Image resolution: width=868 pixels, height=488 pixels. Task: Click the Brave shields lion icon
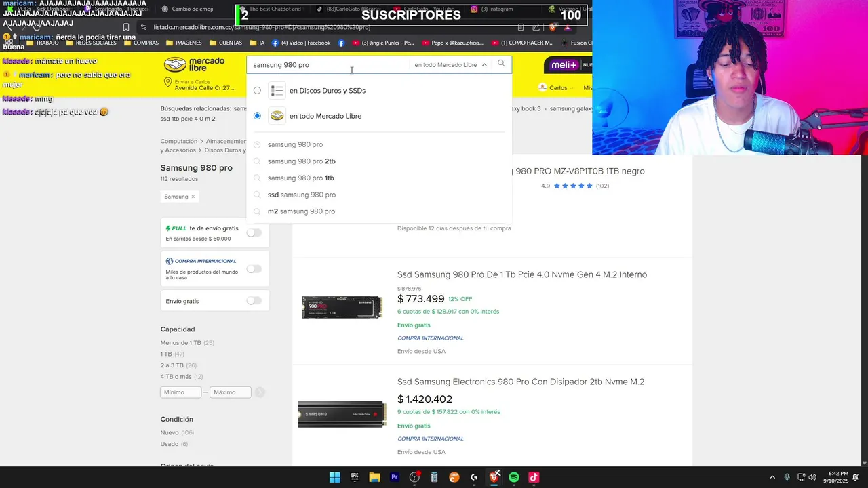tap(553, 27)
